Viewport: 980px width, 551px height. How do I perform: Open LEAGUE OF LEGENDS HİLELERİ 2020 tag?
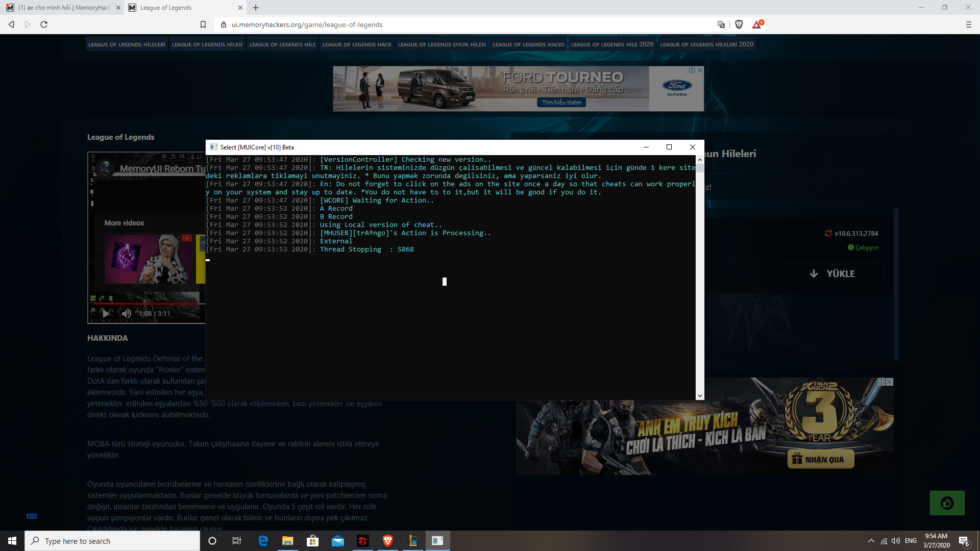tap(706, 44)
